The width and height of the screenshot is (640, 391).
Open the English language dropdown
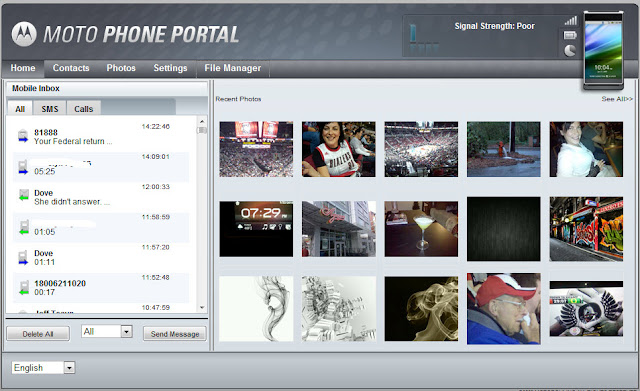69,368
